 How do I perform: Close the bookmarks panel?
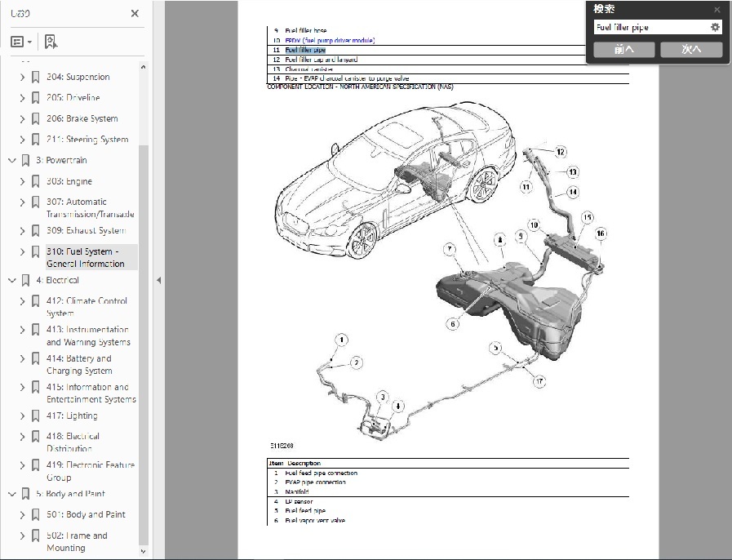[x=135, y=14]
